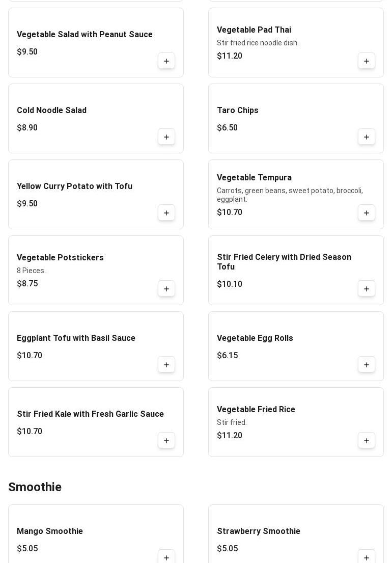
Task: View Vegetable Fried Rice item title
Action: (x=256, y=410)
